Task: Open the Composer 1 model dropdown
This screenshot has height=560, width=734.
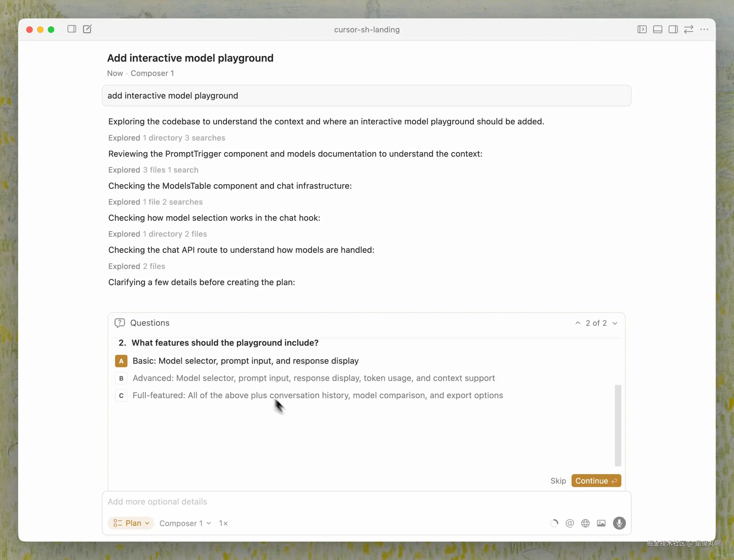Action: (x=185, y=523)
